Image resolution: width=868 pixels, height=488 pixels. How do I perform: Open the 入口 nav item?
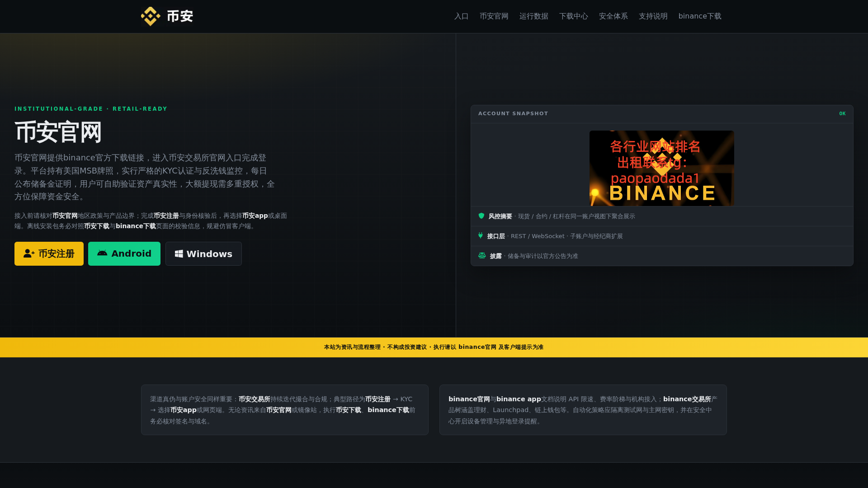point(461,16)
